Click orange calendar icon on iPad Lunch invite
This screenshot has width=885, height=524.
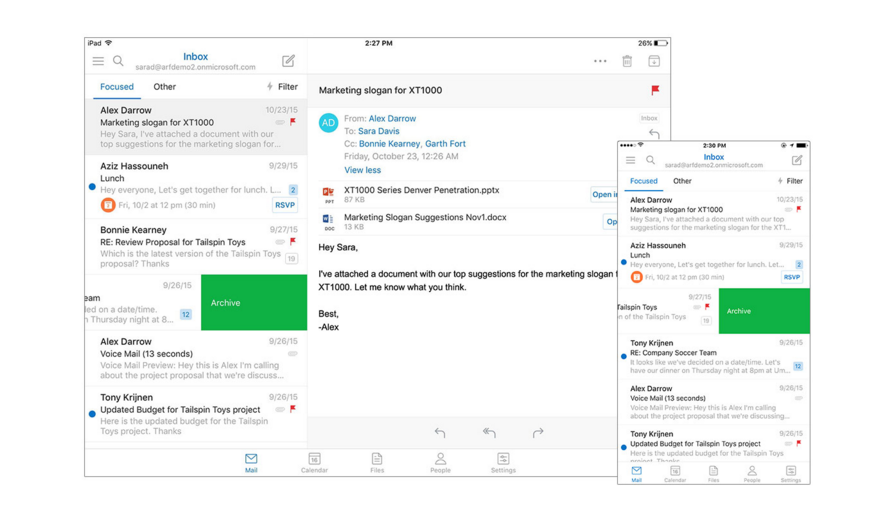coord(108,205)
